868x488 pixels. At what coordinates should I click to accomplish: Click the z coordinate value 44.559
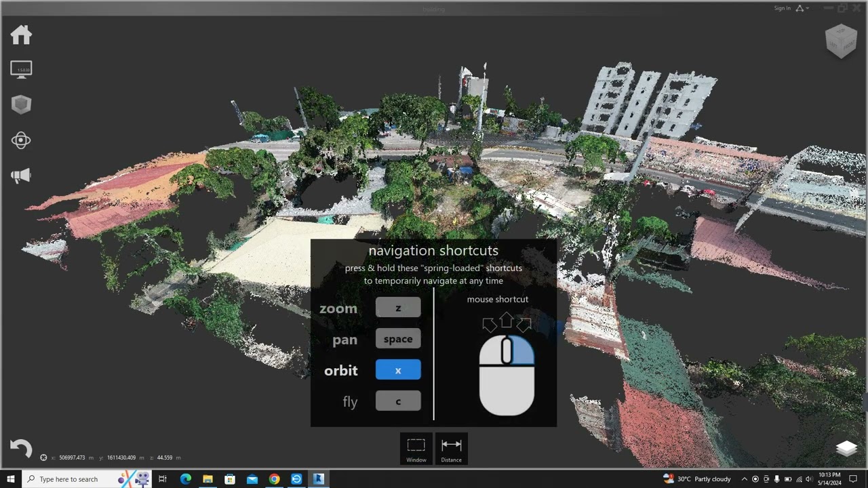coord(165,457)
